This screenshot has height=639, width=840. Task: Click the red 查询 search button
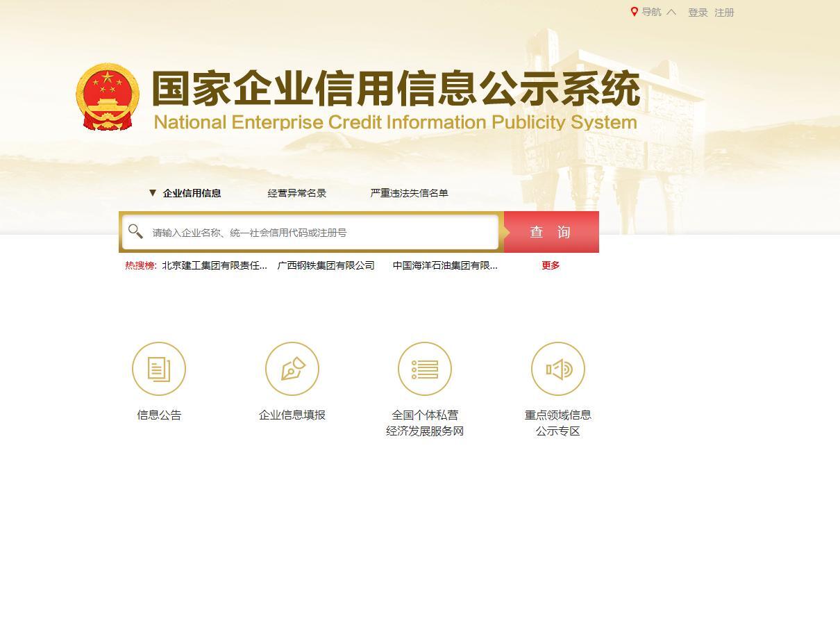[x=551, y=232]
